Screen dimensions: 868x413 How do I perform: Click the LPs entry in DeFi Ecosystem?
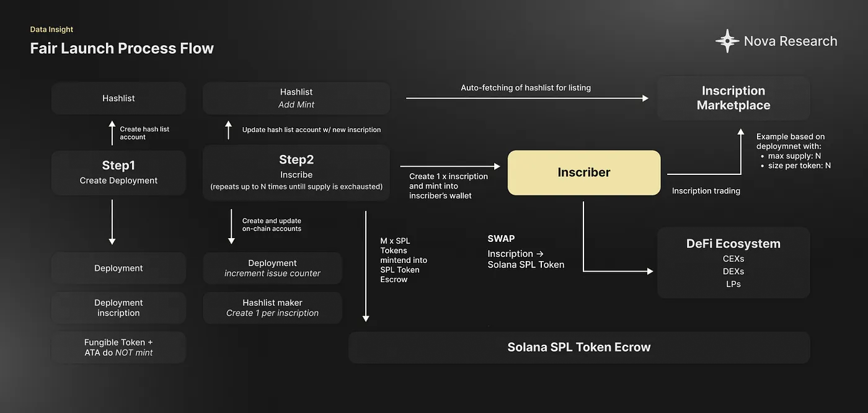pos(733,284)
